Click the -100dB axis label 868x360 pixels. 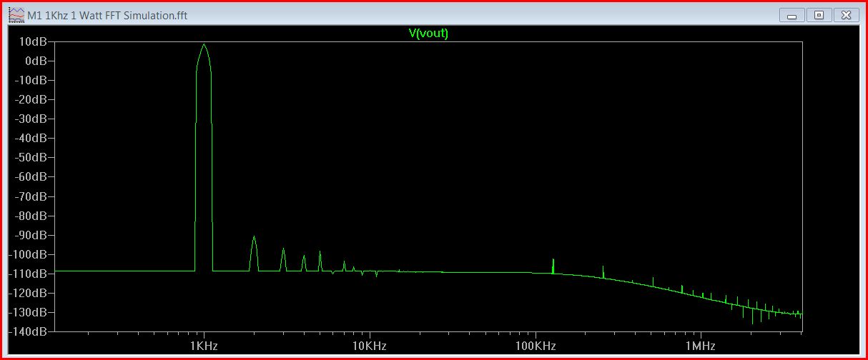tap(29, 254)
